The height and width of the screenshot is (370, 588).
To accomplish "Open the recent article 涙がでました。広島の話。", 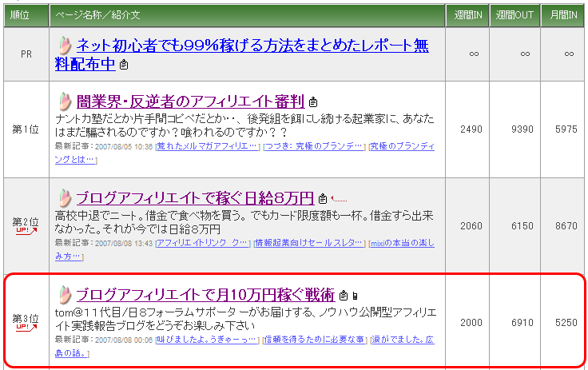I will (x=244, y=346).
